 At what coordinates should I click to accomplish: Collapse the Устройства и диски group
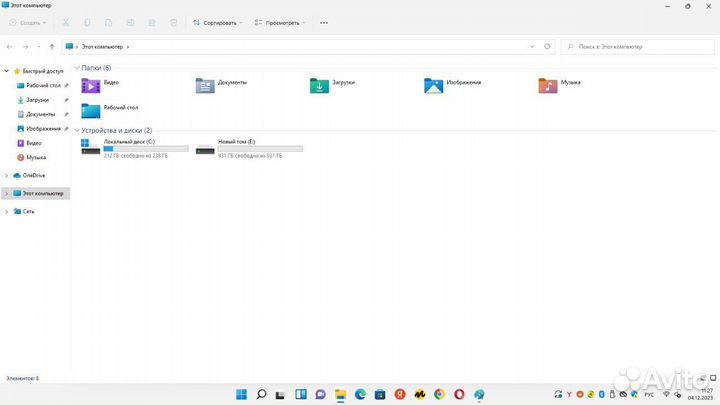click(x=78, y=130)
